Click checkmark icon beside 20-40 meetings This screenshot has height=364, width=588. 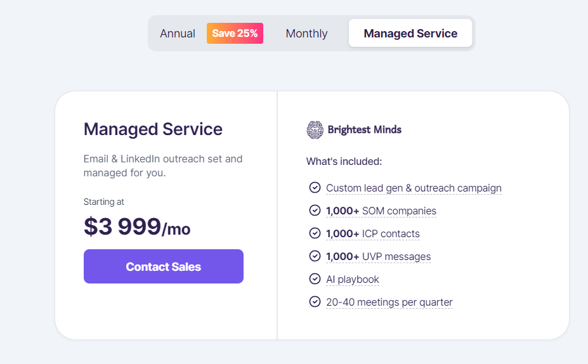pyautogui.click(x=315, y=302)
